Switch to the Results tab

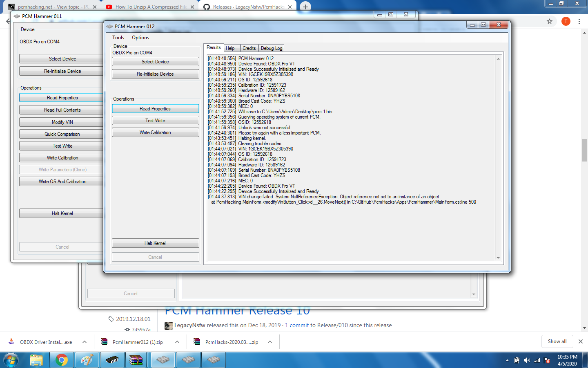(x=214, y=47)
